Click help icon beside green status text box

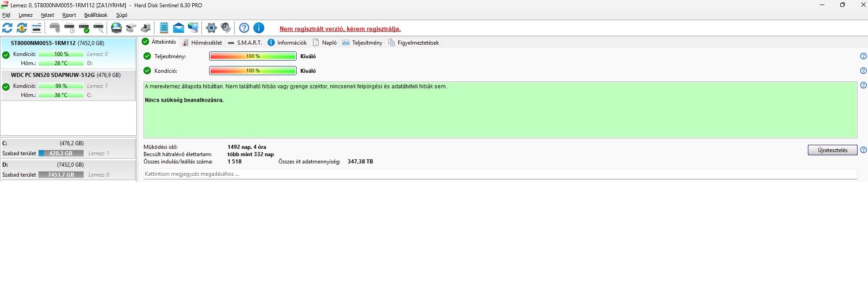click(x=863, y=85)
